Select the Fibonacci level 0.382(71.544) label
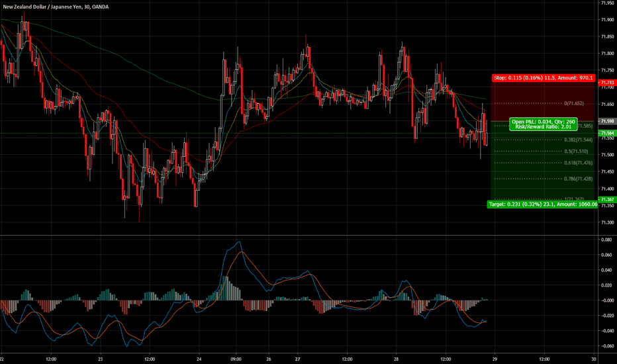Screen dimensions: 617x364 click(578, 140)
